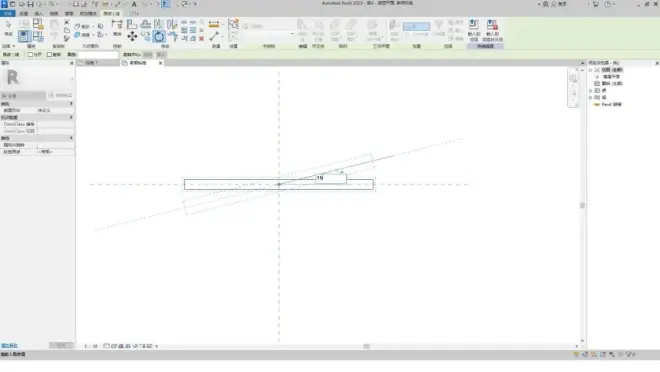
Task: Select Floor Plans item in Project Browser
Action: 611,77
